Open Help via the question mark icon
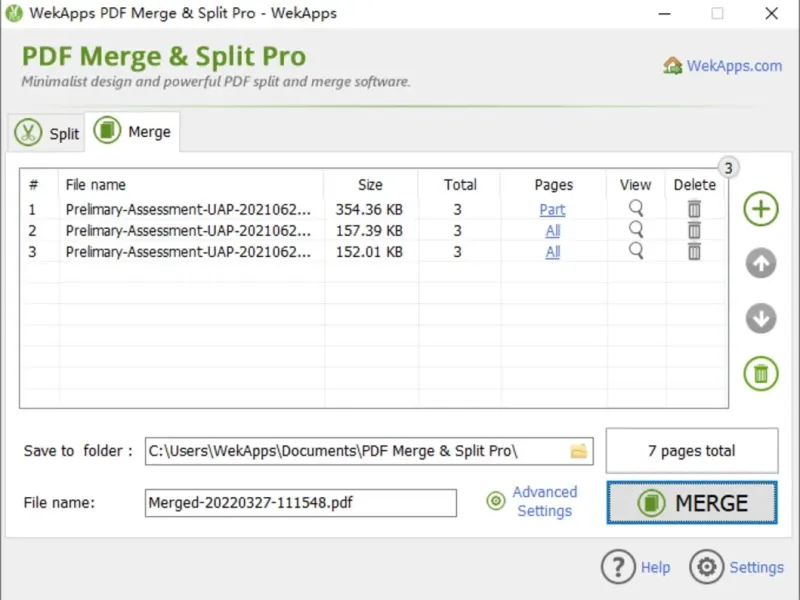The image size is (800, 600). 618,566
